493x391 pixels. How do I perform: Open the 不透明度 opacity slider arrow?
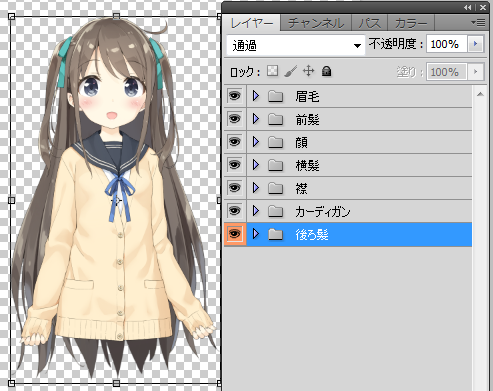(x=476, y=44)
